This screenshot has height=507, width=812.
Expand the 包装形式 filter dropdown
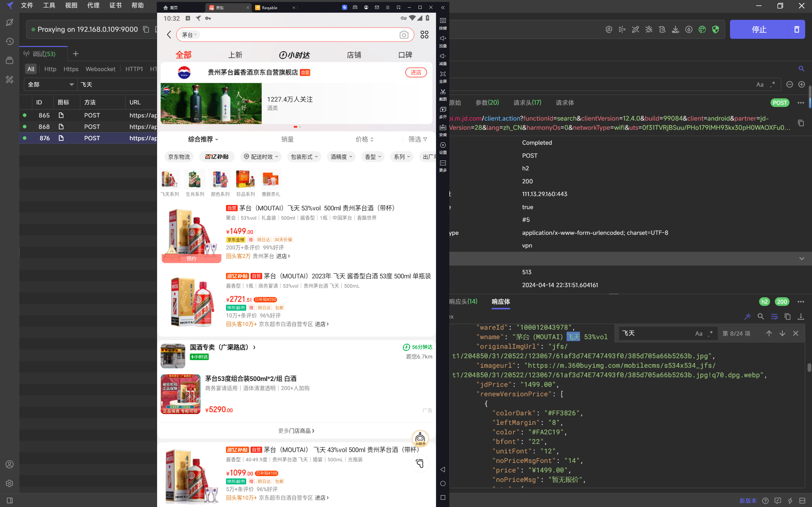(304, 157)
